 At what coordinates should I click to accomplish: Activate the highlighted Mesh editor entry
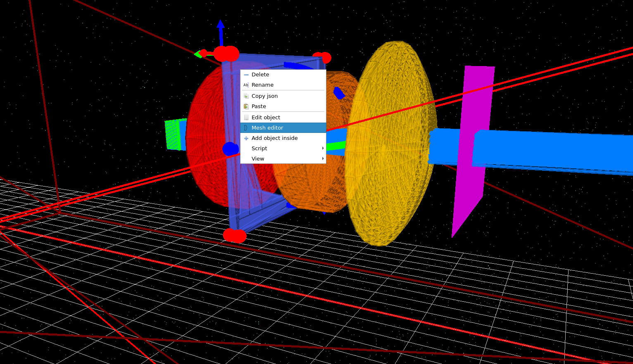coord(267,128)
